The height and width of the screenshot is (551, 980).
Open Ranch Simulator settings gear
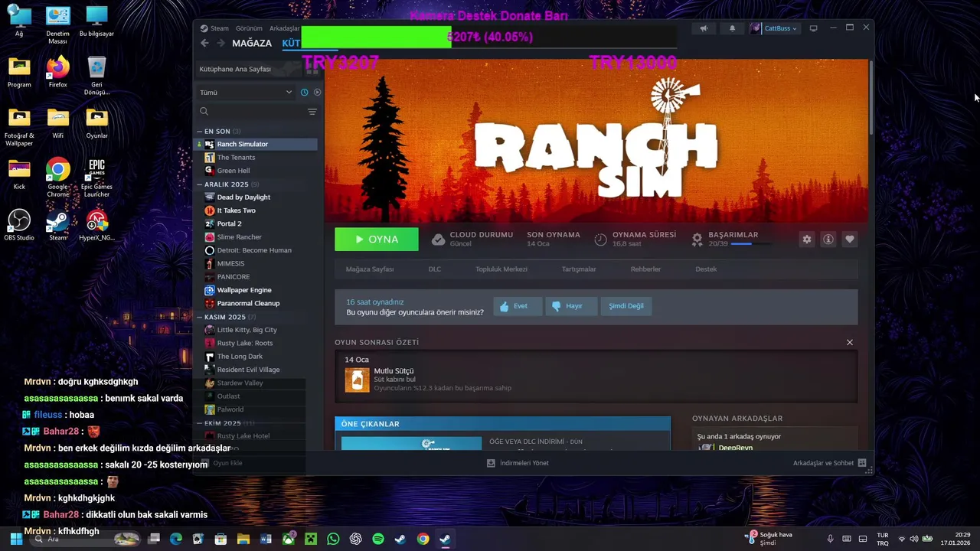[806, 240]
